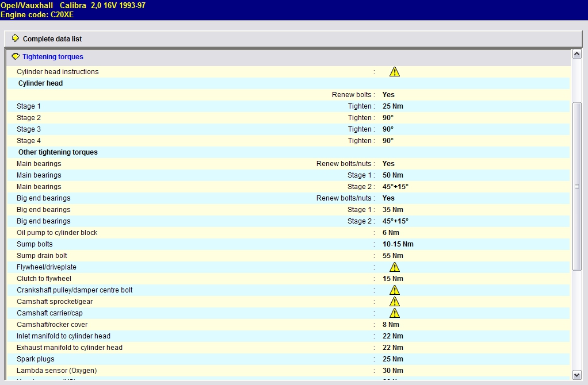Open Crankshaft pulley/damper centre bolt warning icon
588x385 pixels.
[395, 290]
